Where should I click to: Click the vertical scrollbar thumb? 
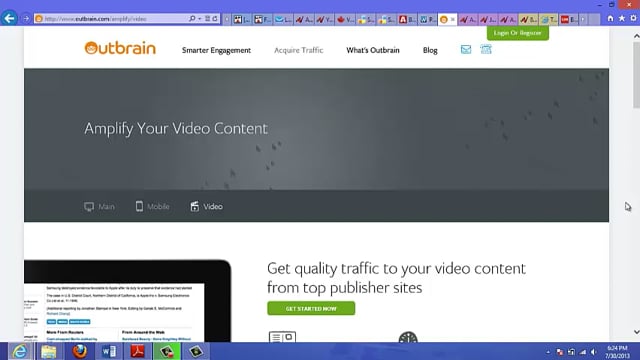point(636,75)
